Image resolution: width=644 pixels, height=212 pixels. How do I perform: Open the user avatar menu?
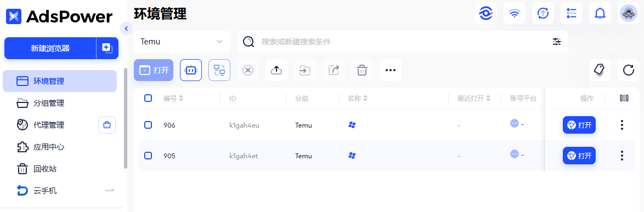click(629, 13)
